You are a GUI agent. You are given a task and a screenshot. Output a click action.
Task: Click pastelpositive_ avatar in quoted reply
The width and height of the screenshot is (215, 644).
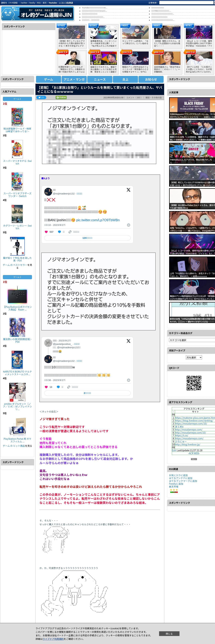click(x=48, y=343)
